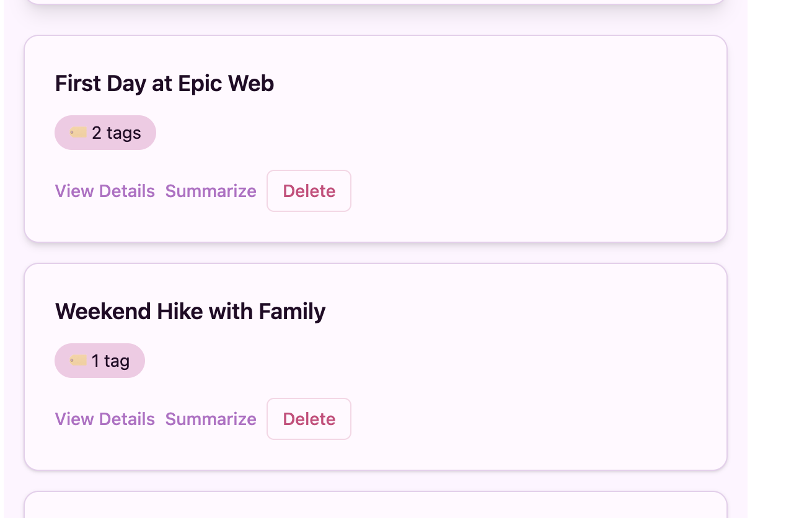Delete the Weekend Hike with Family entry
This screenshot has width=812, height=518.
[309, 419]
